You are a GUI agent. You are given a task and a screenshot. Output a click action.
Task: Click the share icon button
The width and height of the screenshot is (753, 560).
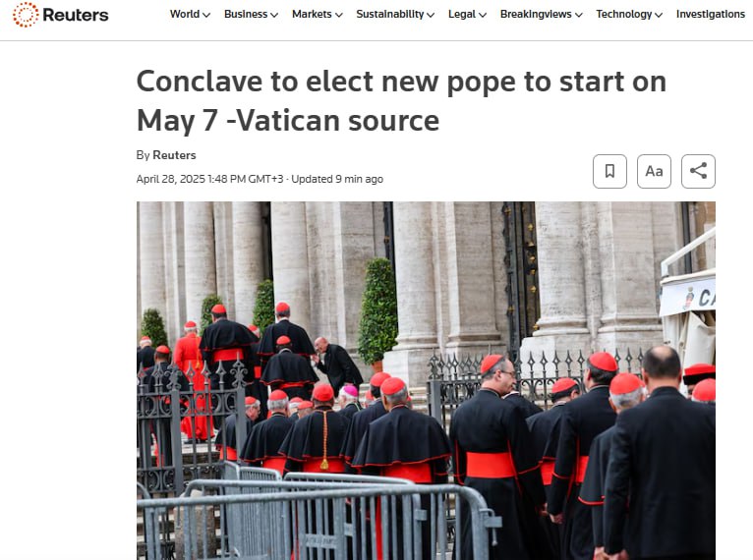point(698,171)
